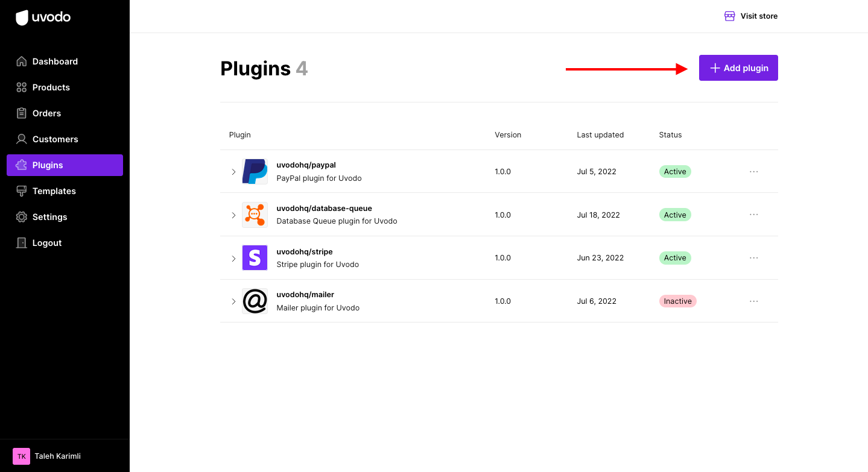The width and height of the screenshot is (868, 472).
Task: Click the uvodohq/paypal plugin name
Action: [x=306, y=165]
